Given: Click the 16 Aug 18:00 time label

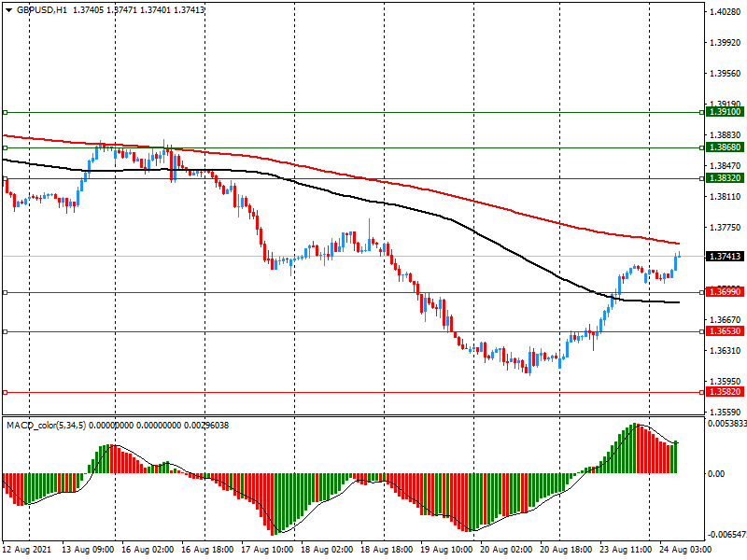Looking at the screenshot, I should [207, 549].
